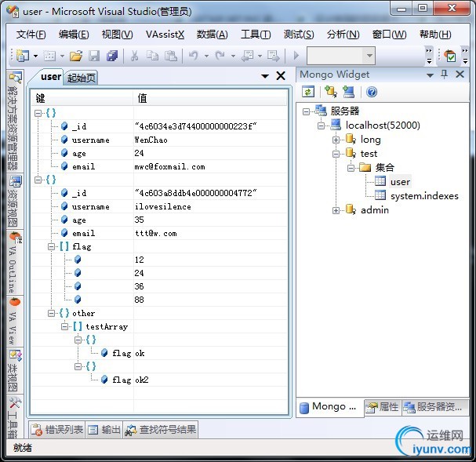Click the Navigate Backward toolbar icon

pos(248,56)
